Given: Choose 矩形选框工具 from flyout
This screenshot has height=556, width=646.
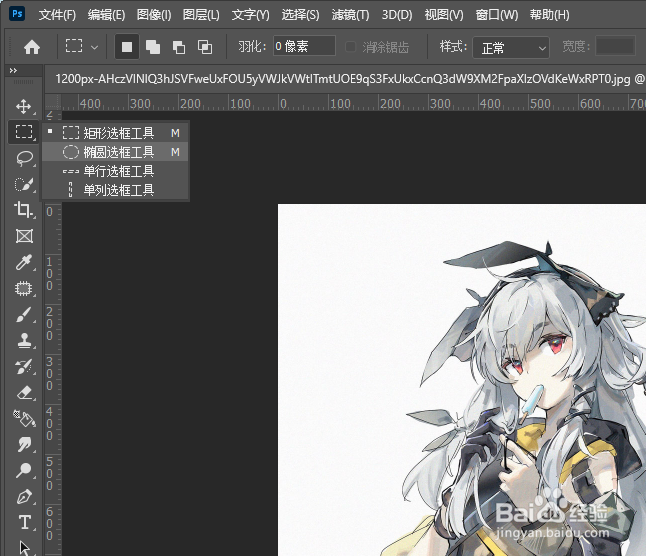Looking at the screenshot, I should 115,133.
